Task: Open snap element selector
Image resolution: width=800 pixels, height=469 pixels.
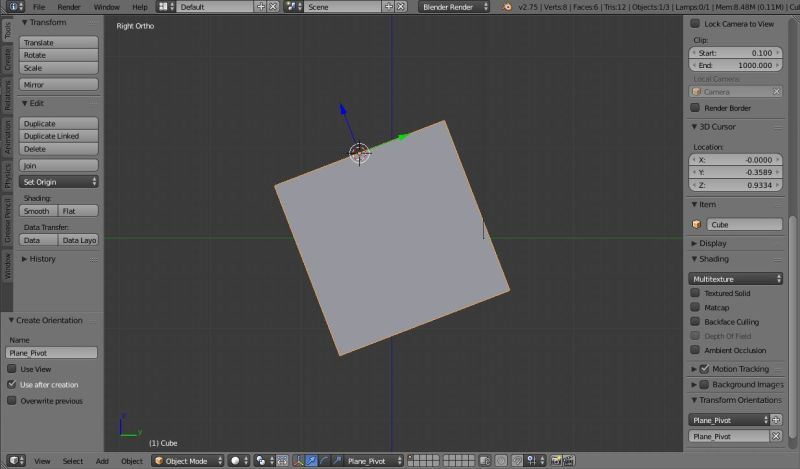Action: pyautogui.click(x=535, y=461)
